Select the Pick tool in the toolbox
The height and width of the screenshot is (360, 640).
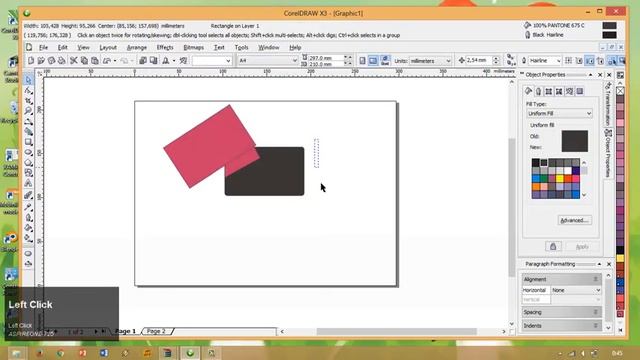28,80
